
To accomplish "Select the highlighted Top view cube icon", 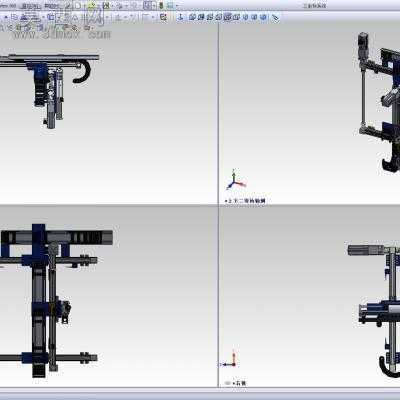I will pyautogui.click(x=227, y=17).
